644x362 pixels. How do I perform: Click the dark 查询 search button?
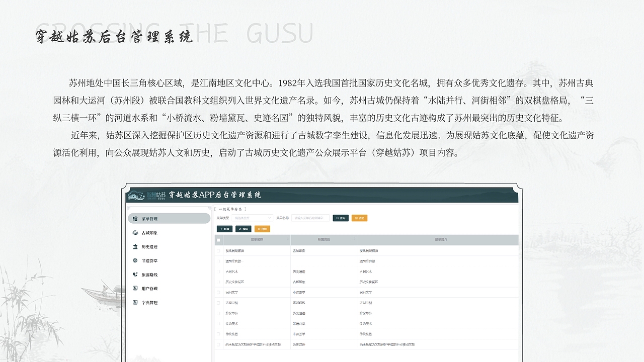click(x=341, y=218)
